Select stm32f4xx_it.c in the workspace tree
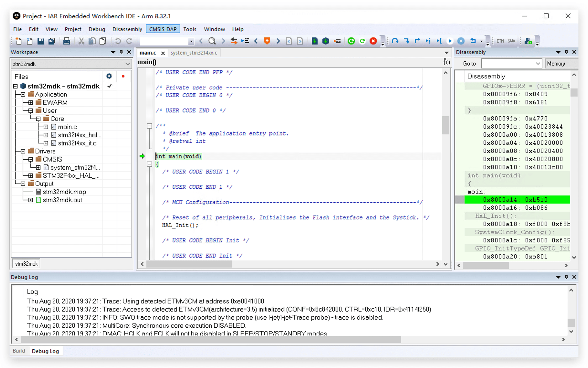588x368 pixels. click(77, 143)
